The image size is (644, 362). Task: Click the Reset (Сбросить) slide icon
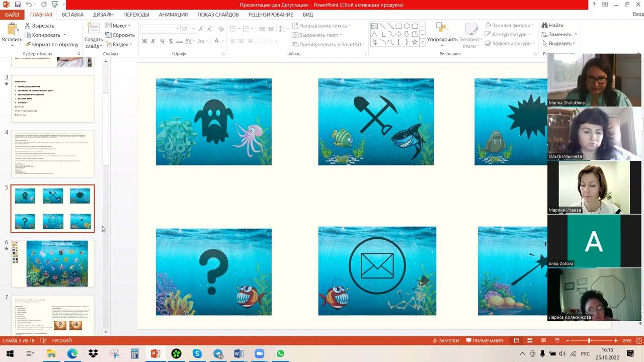(x=108, y=35)
